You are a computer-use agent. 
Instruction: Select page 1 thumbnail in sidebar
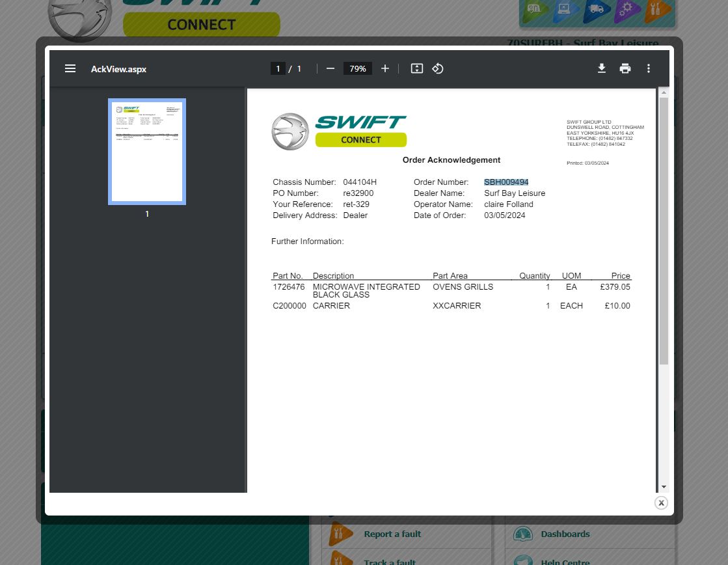coord(147,152)
